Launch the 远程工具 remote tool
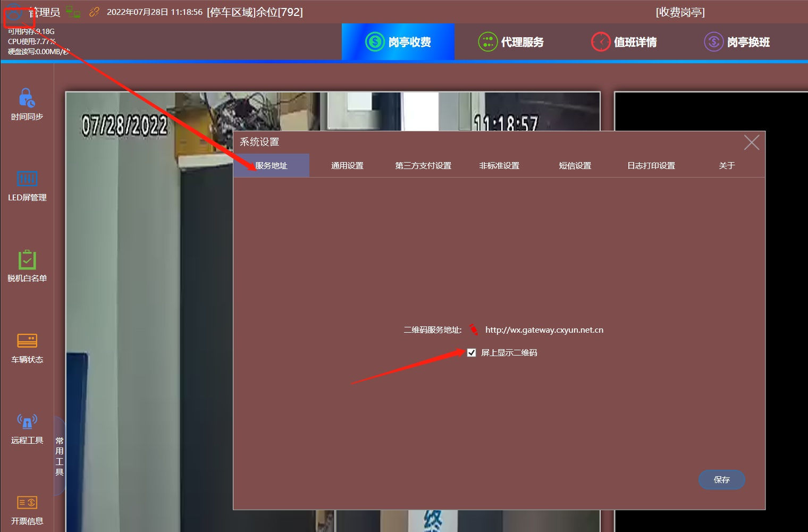 27,429
